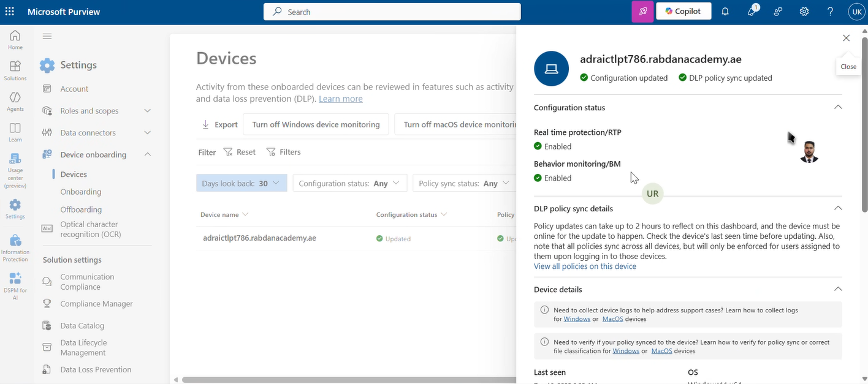Open the top bar settings gear

[804, 11]
